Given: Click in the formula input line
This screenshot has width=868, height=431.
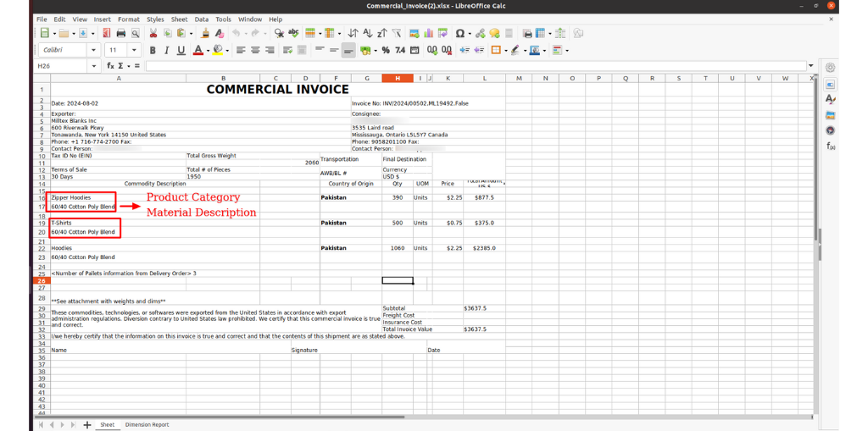Looking at the screenshot, I should click(x=475, y=66).
